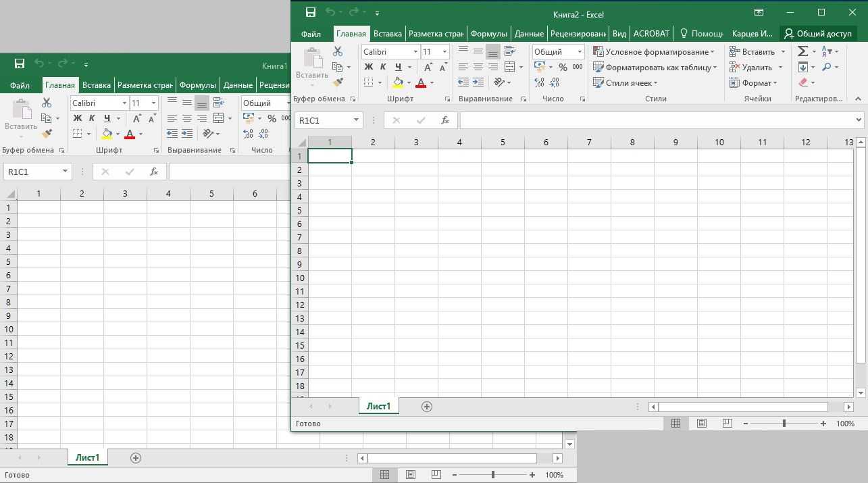Click Помощник tell me box
This screenshot has width=868, height=483.
701,33
